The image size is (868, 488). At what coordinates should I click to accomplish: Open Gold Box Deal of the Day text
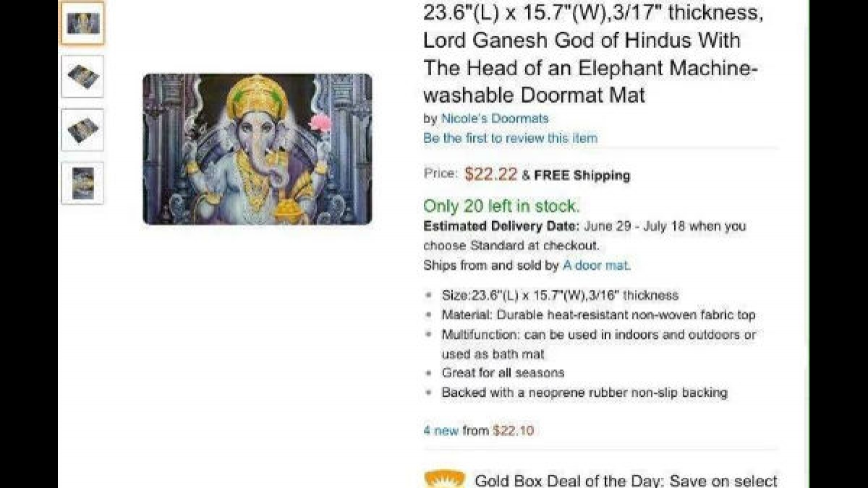(x=626, y=481)
